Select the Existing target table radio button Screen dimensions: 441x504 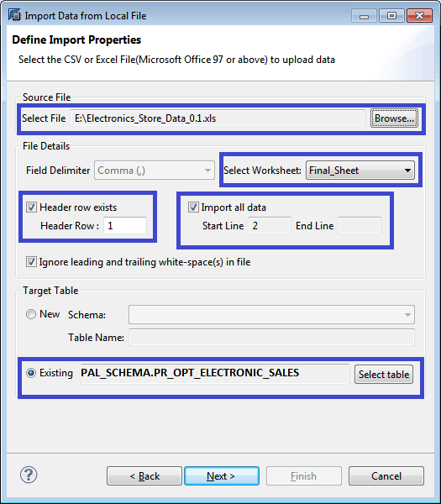[x=31, y=373]
